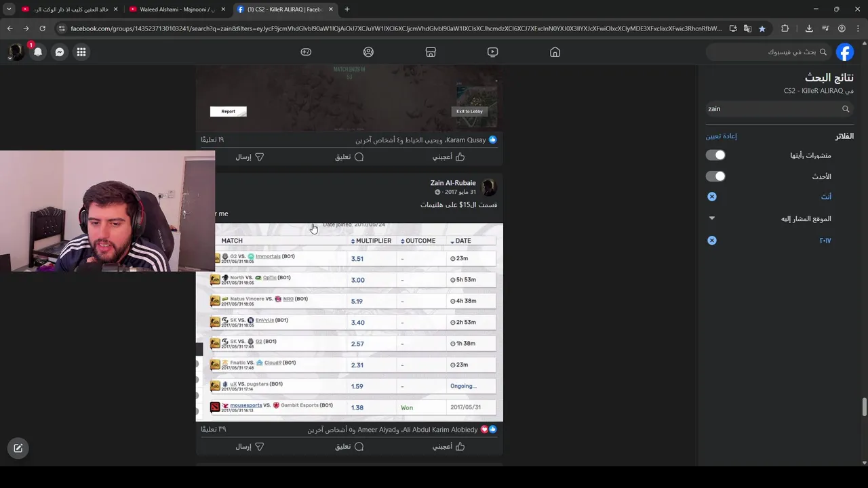Click the group search magnifier icon
Viewport: 868px width, 488px height.
coord(846,108)
